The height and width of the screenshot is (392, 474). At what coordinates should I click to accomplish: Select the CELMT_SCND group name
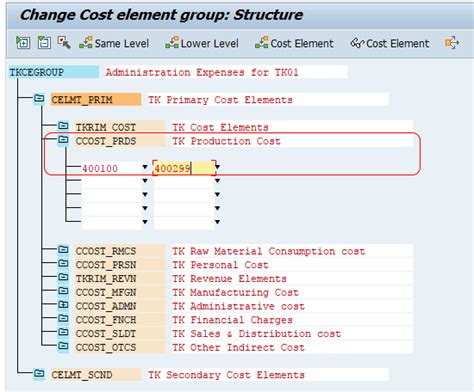96,375
